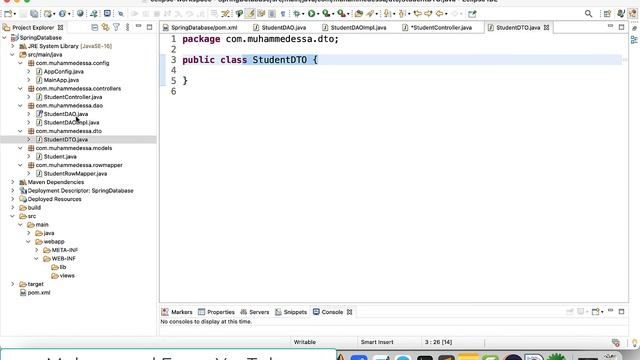Click the Debug (bug) toolbar icon
Viewport: 640px width, 360px height.
[x=297, y=14]
